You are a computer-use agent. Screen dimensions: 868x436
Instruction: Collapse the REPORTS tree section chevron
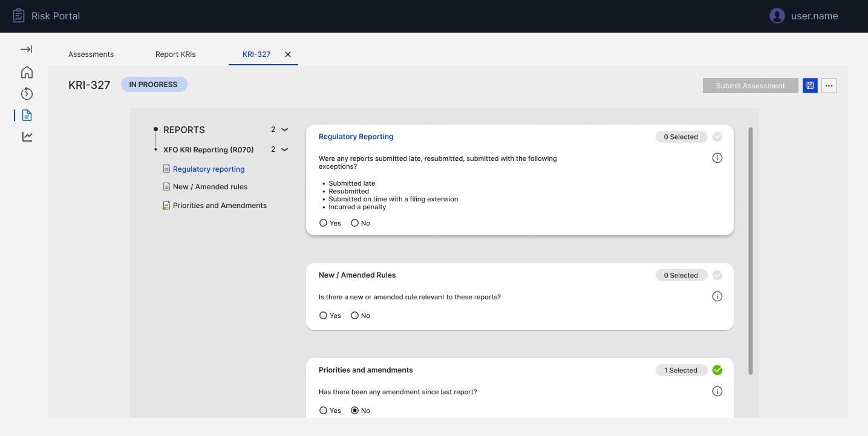click(x=285, y=129)
